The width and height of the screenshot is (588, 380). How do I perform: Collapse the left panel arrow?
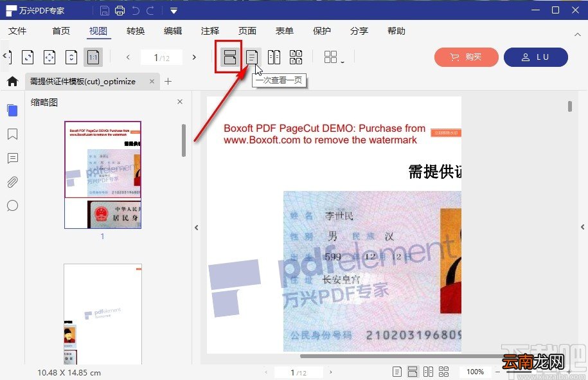click(197, 228)
